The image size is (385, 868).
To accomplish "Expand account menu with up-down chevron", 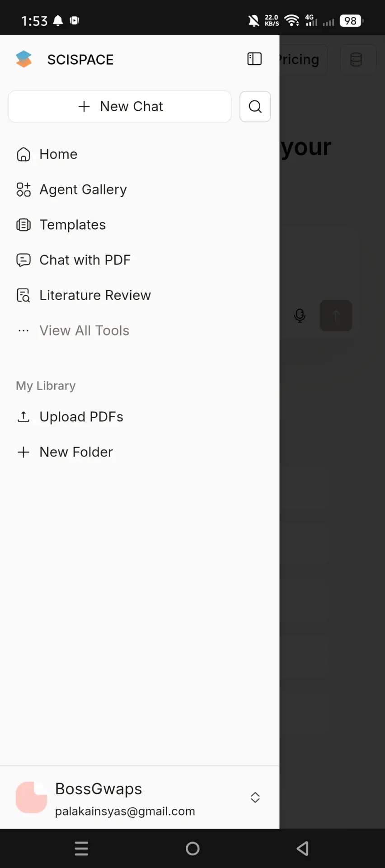I will click(255, 797).
